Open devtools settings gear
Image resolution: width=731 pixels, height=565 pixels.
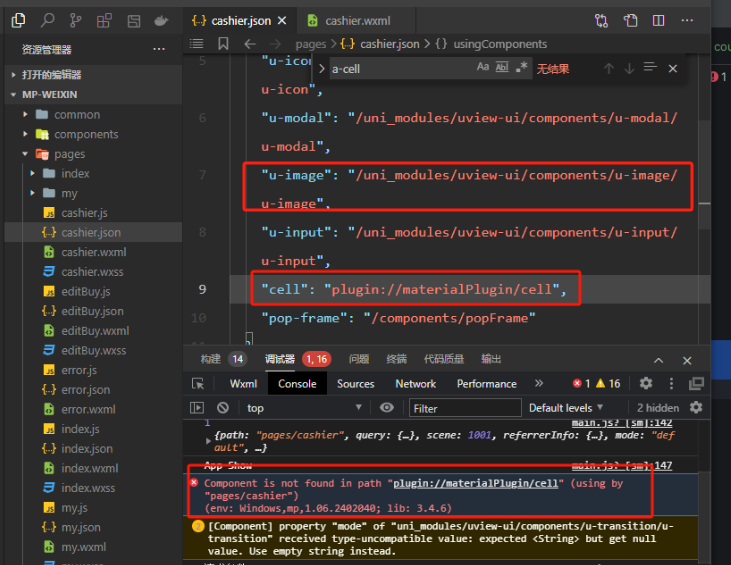point(646,383)
